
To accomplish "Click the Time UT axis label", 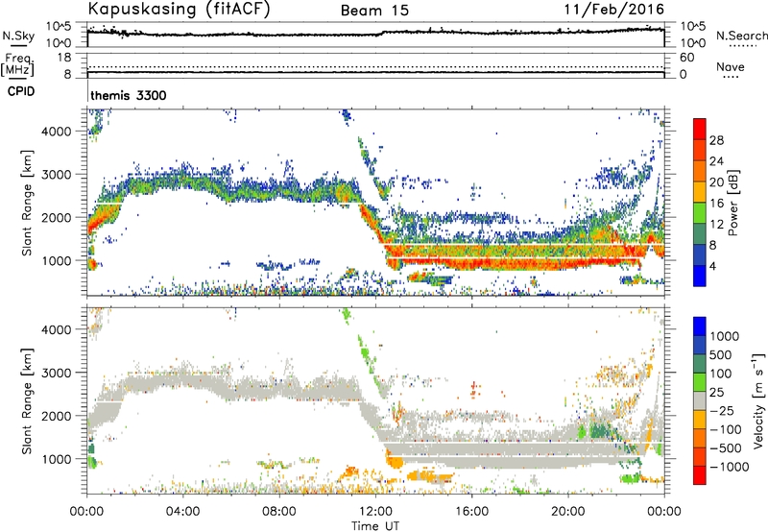I will click(x=375, y=526).
